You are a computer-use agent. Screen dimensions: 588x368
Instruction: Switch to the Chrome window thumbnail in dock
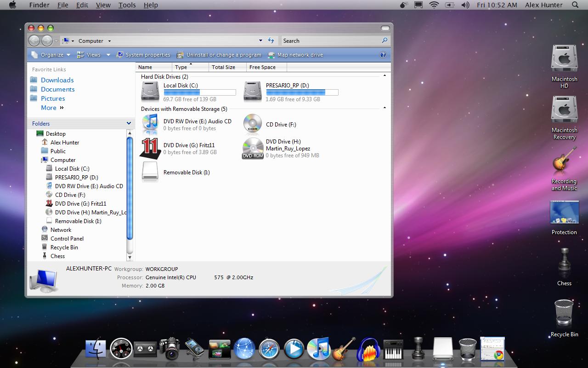pos(492,348)
